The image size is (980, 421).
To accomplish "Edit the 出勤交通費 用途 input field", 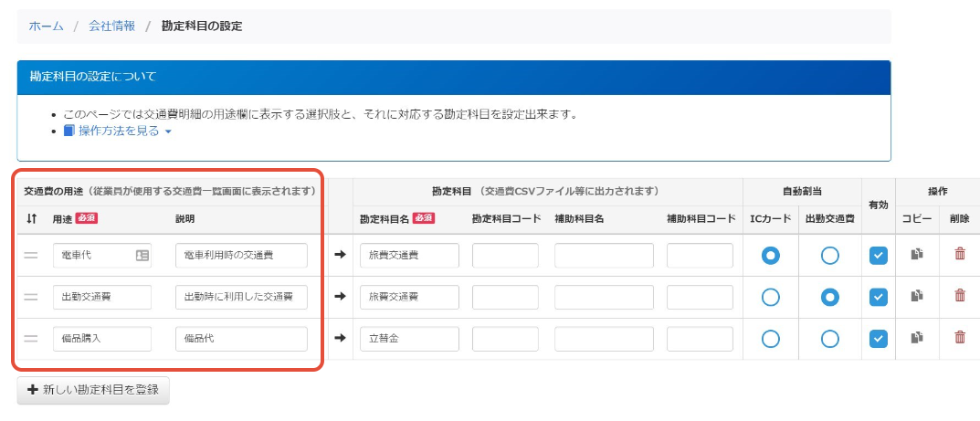I will point(102,298).
